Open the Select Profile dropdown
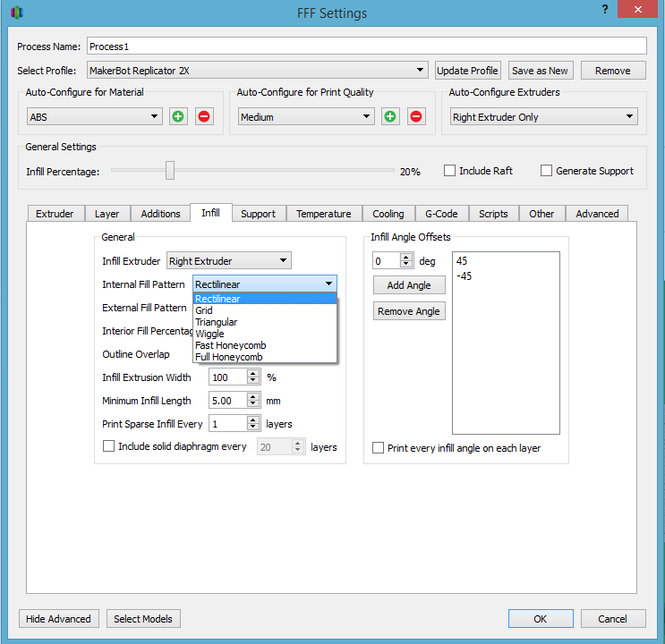665x644 pixels. pyautogui.click(x=258, y=71)
